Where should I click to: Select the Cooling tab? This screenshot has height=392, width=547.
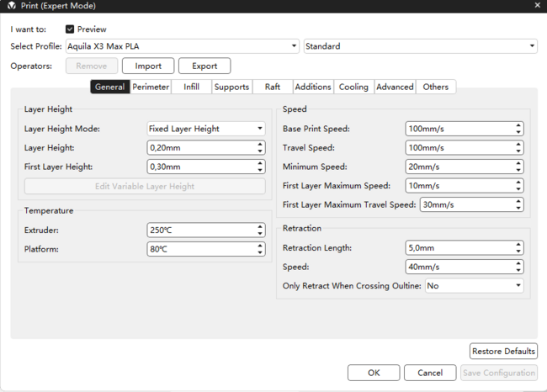pyautogui.click(x=353, y=87)
